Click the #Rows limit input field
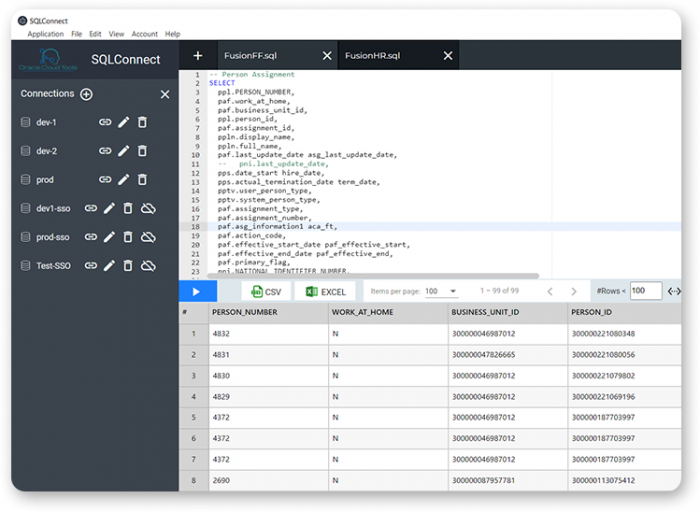 coord(646,291)
